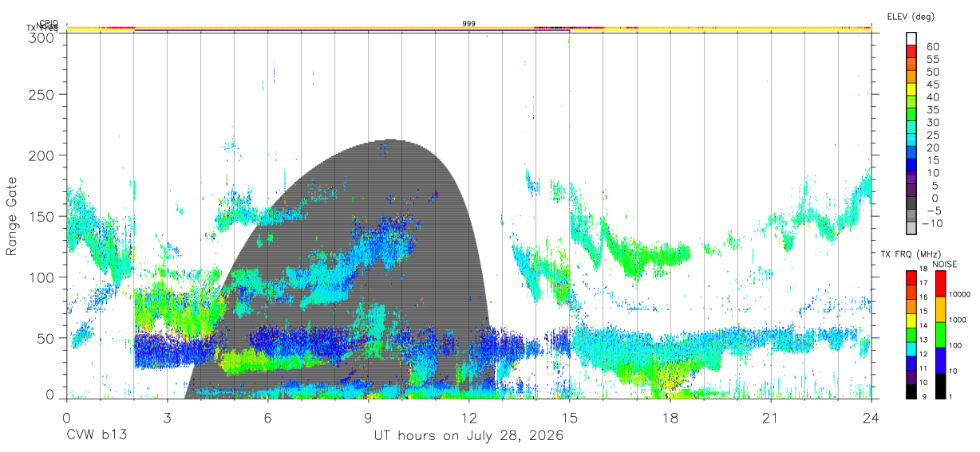Click the '10000' label on NOISE scale
Screen dimensions: 980x452
(961, 295)
